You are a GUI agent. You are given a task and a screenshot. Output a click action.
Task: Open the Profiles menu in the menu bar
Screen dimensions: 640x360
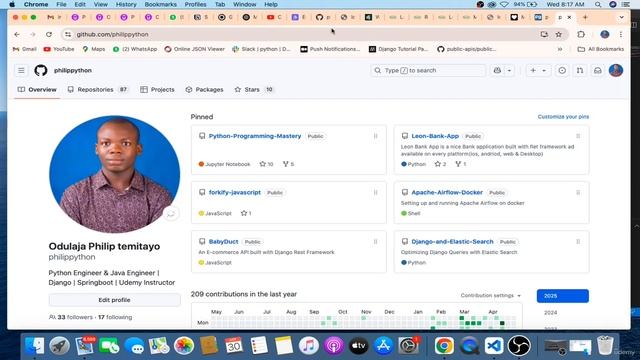pos(195,4)
